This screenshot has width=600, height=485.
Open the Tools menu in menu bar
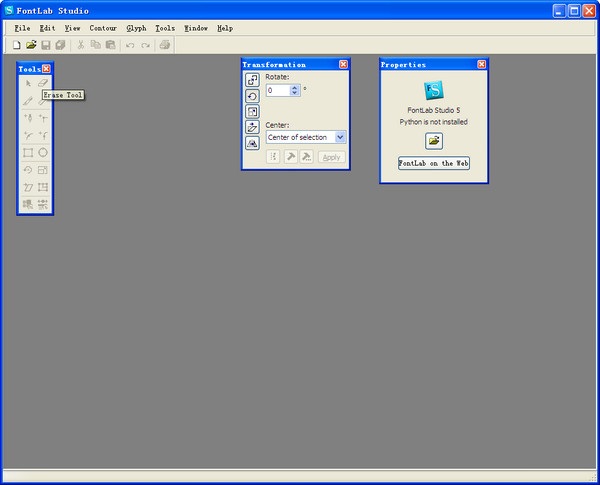click(165, 28)
